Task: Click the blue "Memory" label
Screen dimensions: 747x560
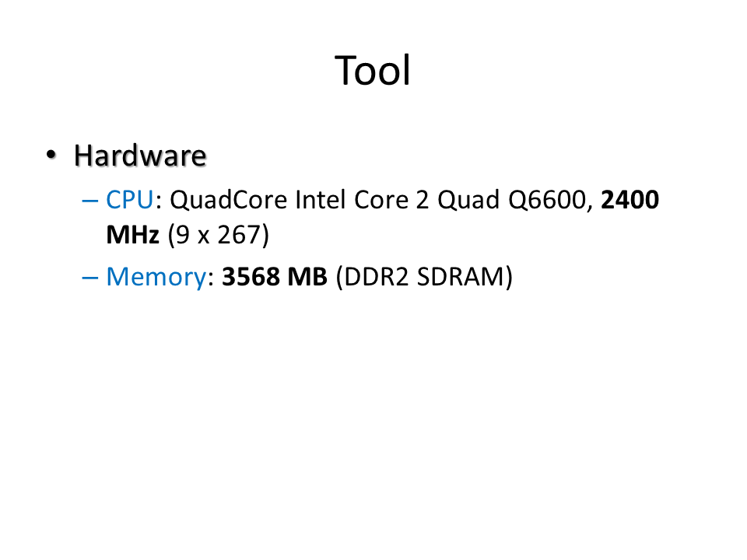Action: tap(156, 277)
